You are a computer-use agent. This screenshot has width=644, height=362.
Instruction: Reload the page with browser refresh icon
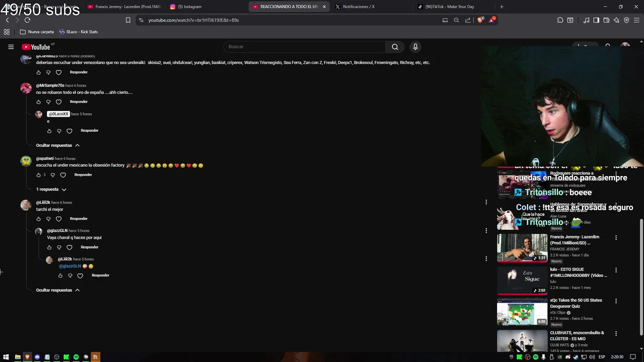27,20
